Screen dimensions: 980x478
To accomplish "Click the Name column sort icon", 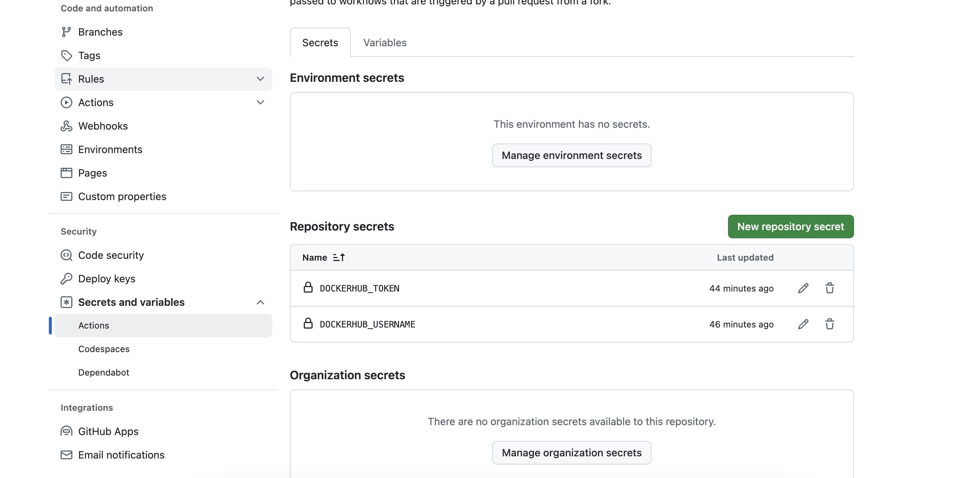I will coord(339,257).
